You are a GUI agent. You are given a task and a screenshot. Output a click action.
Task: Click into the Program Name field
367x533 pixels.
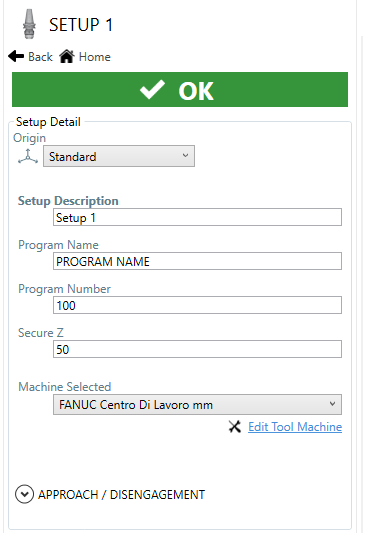click(x=197, y=261)
